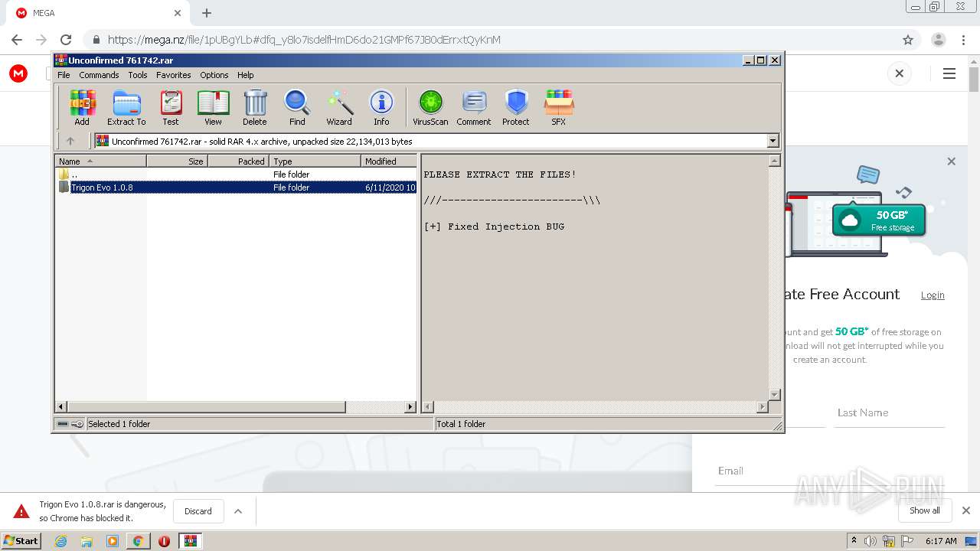Screen dimensions: 980x551
Task: Run VirusScan on the archive
Action: click(430, 108)
